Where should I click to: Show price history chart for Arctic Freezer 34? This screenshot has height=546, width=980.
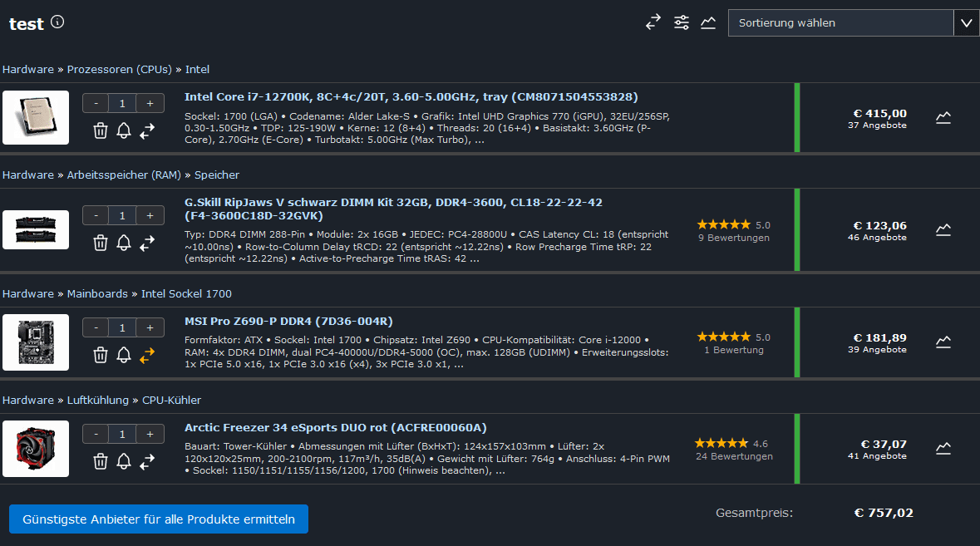pyautogui.click(x=943, y=449)
